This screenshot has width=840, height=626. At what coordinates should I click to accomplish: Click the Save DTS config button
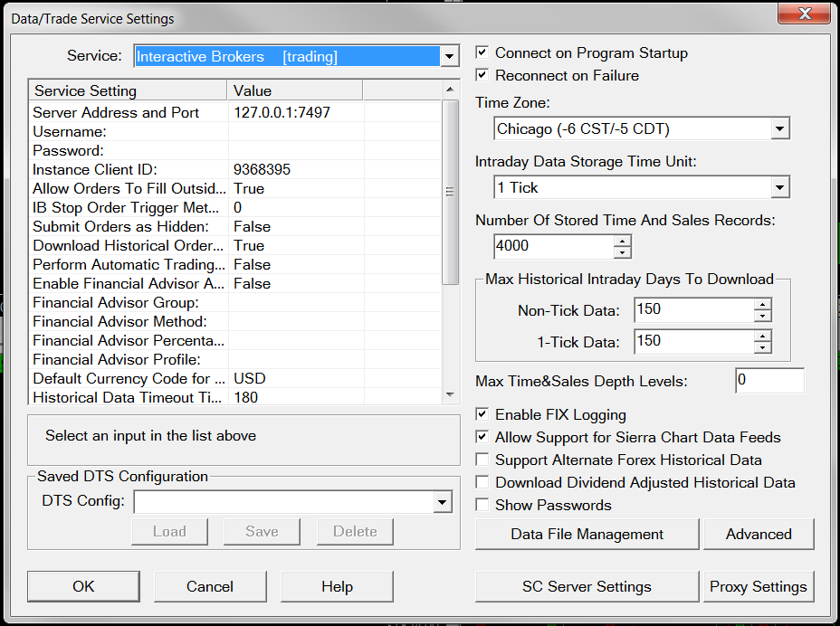click(262, 531)
